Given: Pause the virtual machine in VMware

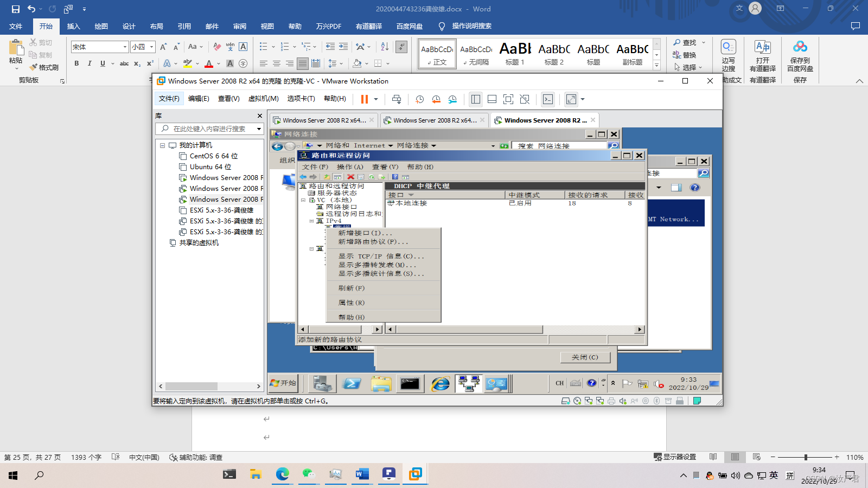Looking at the screenshot, I should pyautogui.click(x=365, y=99).
